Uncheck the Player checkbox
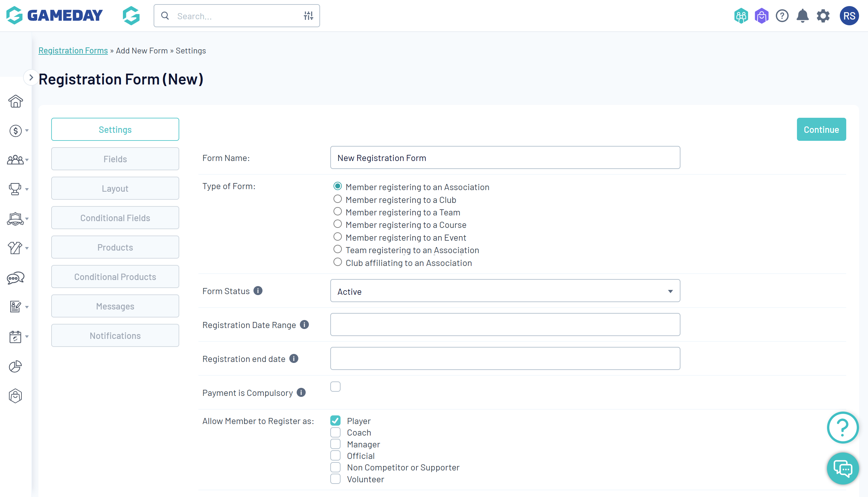Image resolution: width=868 pixels, height=497 pixels. point(335,421)
